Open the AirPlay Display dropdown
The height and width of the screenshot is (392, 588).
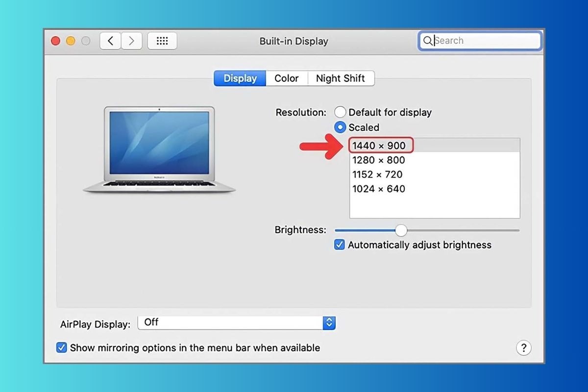coord(237,322)
